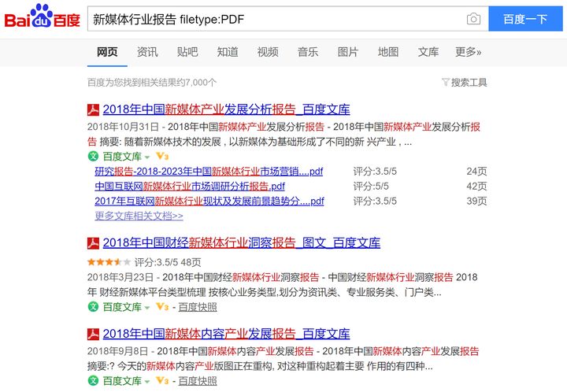Viewport: 567px width, 392px height.
Task: Switch to the 文库 tab
Action: pyautogui.click(x=428, y=52)
